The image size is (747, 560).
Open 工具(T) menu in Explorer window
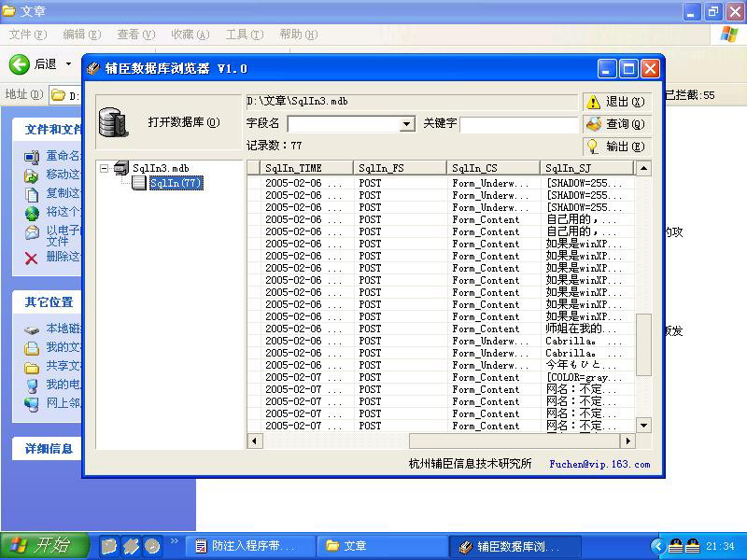[245, 35]
